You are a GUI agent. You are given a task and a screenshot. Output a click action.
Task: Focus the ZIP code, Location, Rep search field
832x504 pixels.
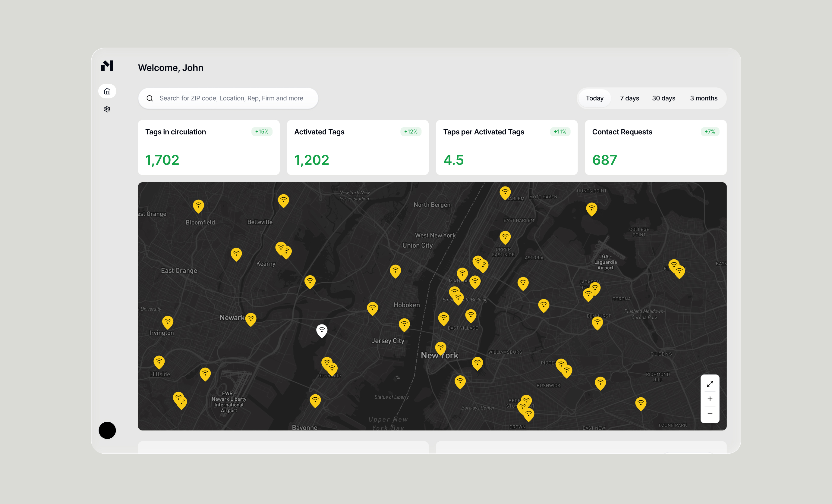pos(228,98)
